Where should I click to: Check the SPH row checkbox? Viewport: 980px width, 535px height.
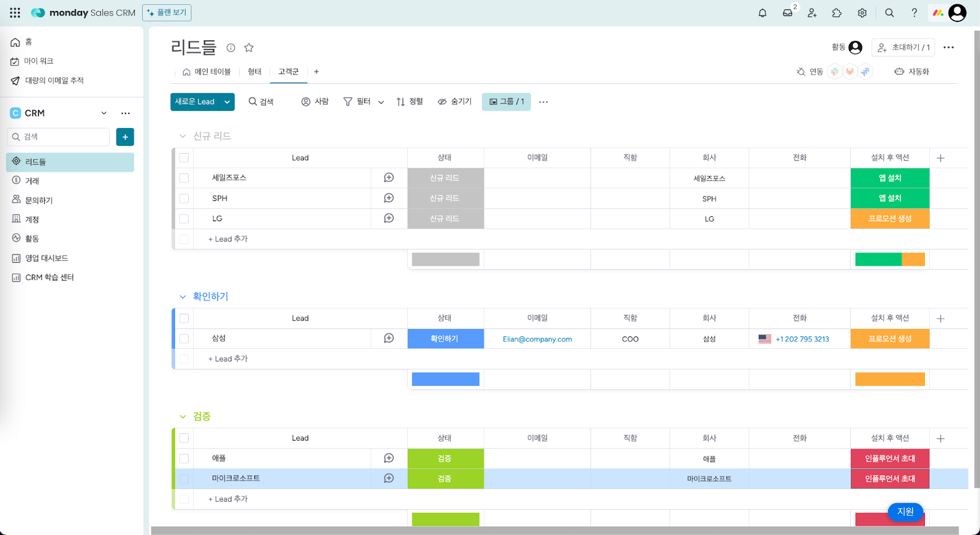(184, 198)
